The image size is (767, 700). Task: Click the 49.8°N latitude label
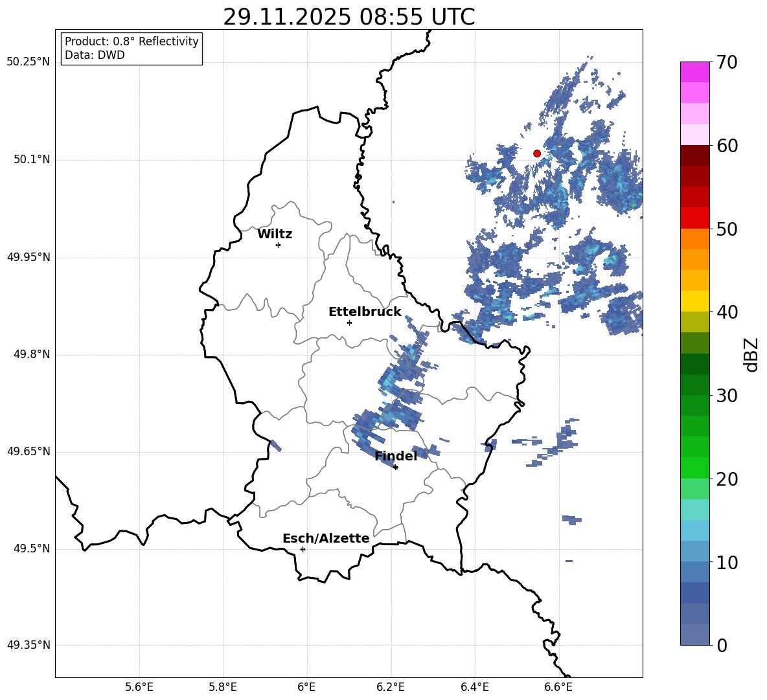pos(32,354)
